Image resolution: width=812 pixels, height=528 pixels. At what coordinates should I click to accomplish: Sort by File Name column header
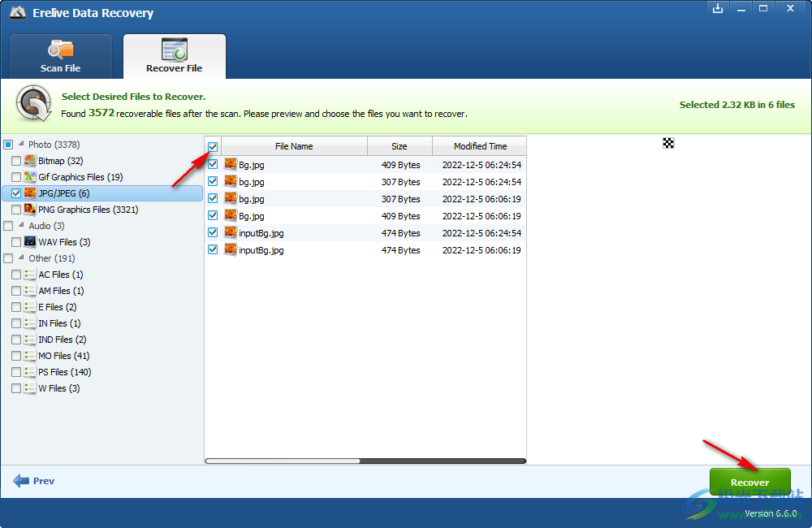pos(294,146)
